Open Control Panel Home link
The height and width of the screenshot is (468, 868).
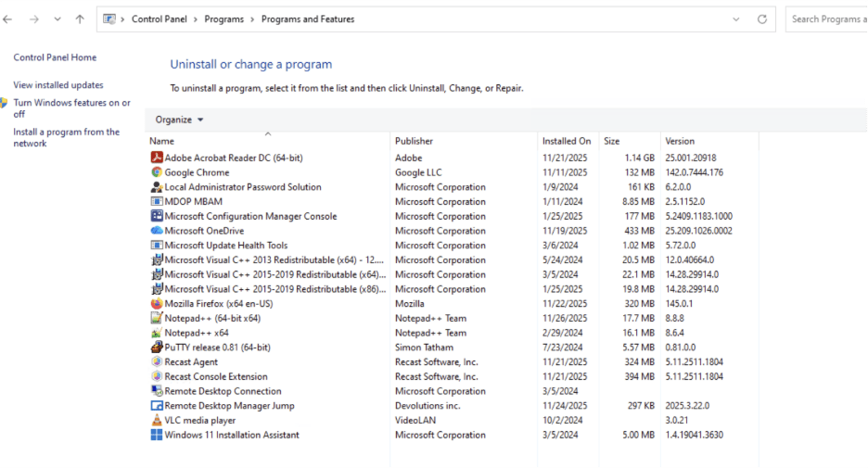coord(55,57)
